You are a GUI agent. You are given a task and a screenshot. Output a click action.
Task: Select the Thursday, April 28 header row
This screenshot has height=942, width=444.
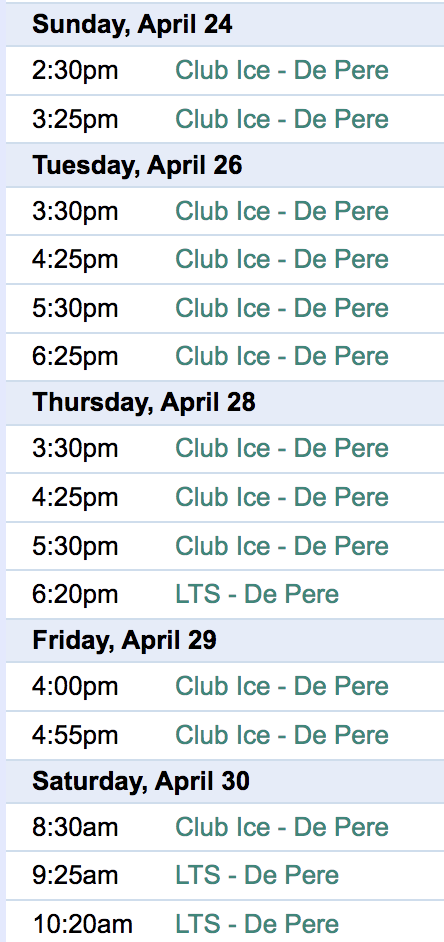[x=225, y=403]
